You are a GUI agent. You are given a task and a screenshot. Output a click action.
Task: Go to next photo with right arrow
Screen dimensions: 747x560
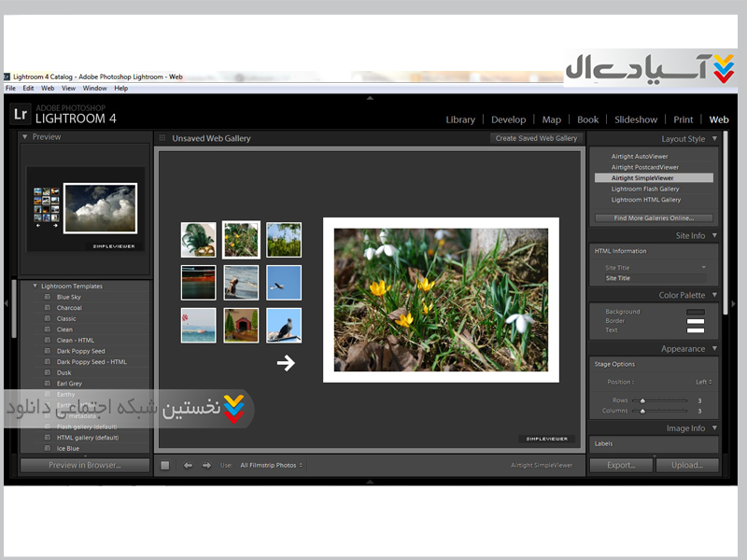[206, 465]
